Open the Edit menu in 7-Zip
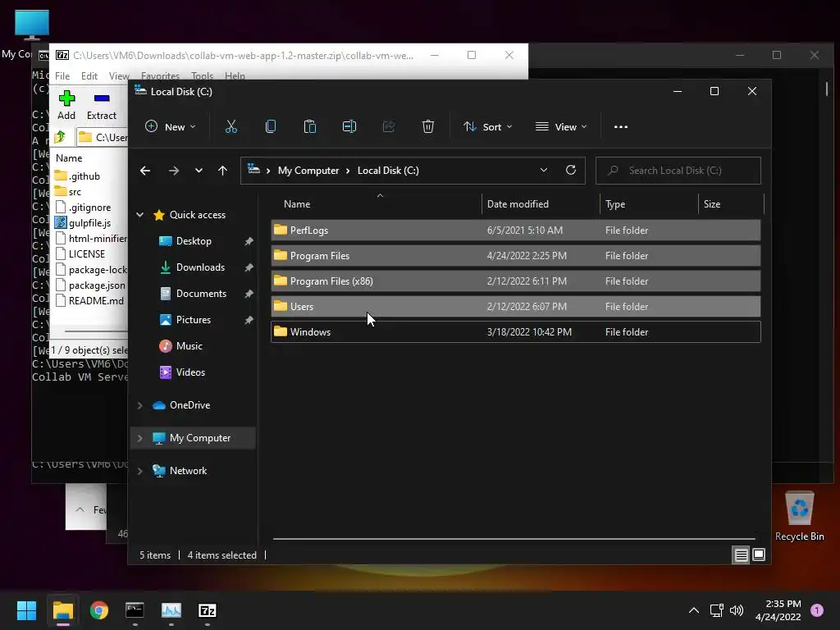The width and height of the screenshot is (840, 630). pyautogui.click(x=89, y=76)
